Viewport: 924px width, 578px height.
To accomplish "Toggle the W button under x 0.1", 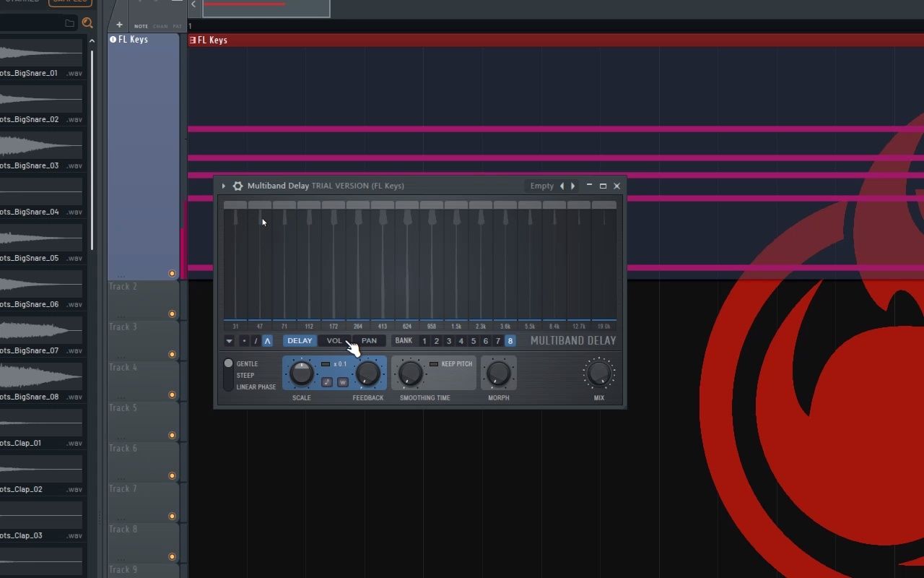I will 343,382.
